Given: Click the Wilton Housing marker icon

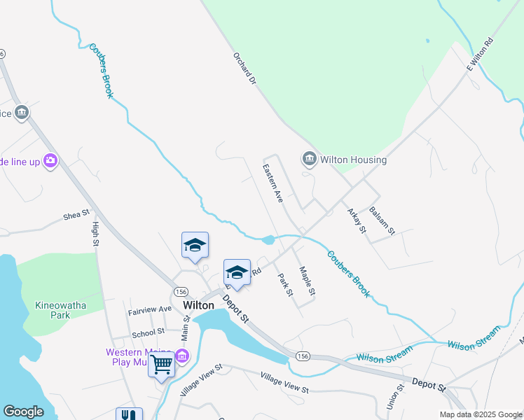Looking at the screenshot, I should (310, 159).
